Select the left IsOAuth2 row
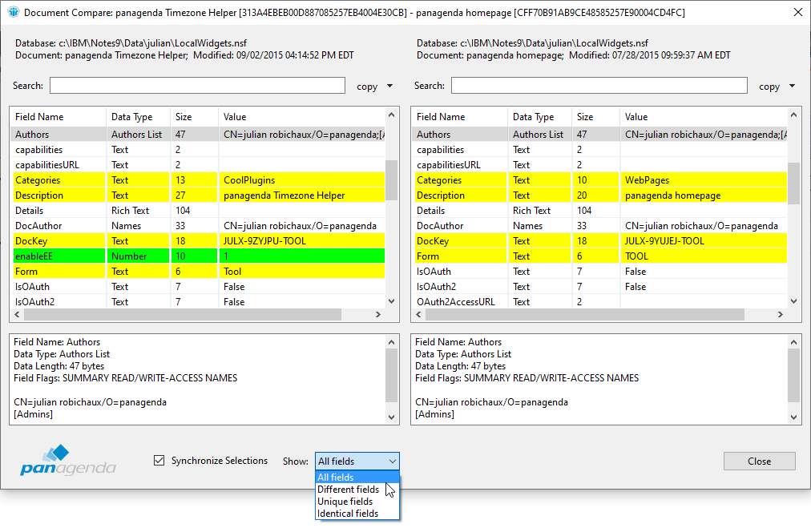Image resolution: width=811 pixels, height=532 pixels. (198, 302)
